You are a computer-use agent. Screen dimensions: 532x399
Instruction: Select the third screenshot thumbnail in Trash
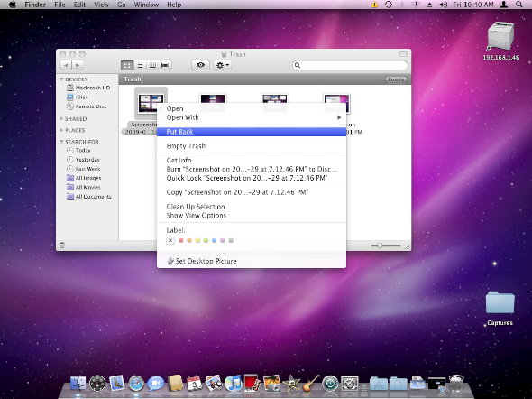pos(274,103)
